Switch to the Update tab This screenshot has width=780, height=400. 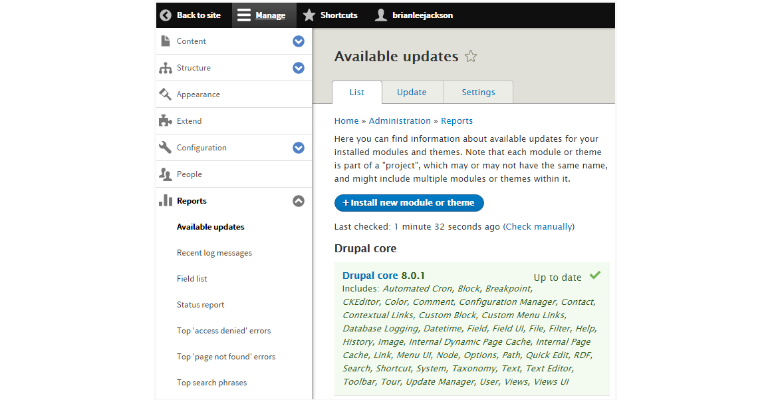411,92
